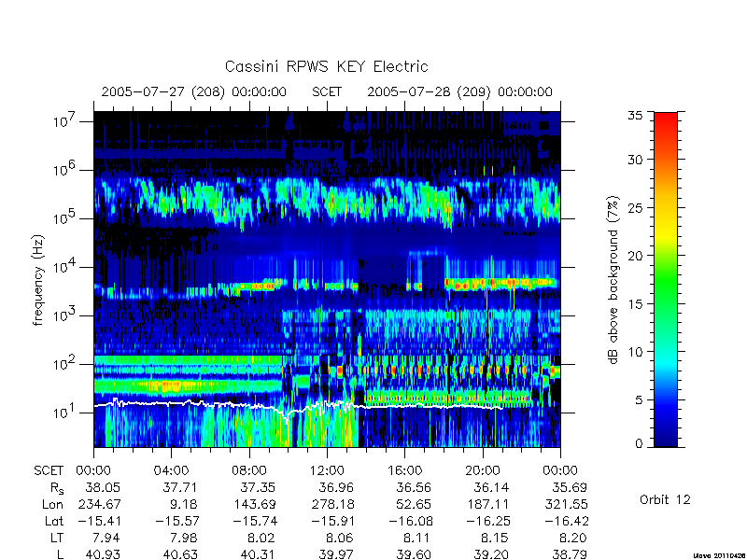The image size is (747, 560).
Task: Select the end date '2005-07-28 (209) 00:00:00'
Action: (459, 91)
